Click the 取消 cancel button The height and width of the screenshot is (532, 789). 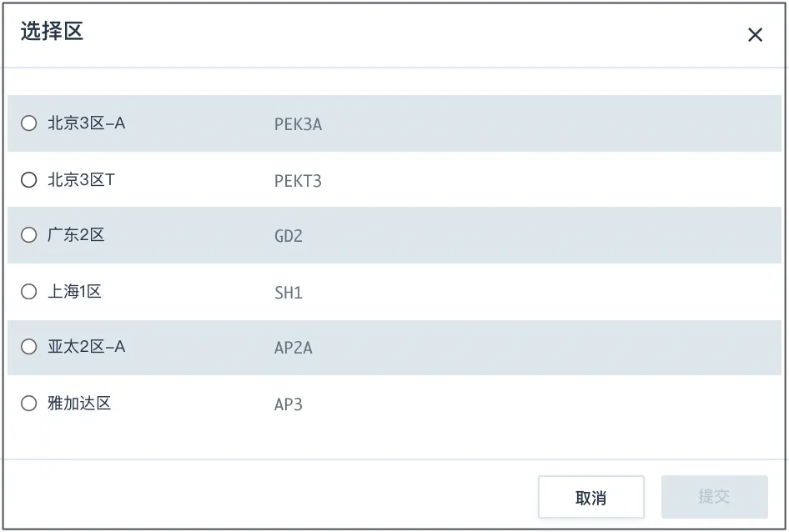click(x=590, y=497)
